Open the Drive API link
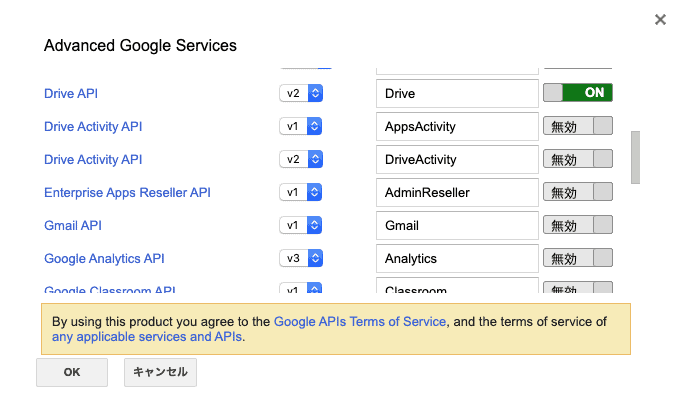The height and width of the screenshot is (407, 679). [x=71, y=93]
